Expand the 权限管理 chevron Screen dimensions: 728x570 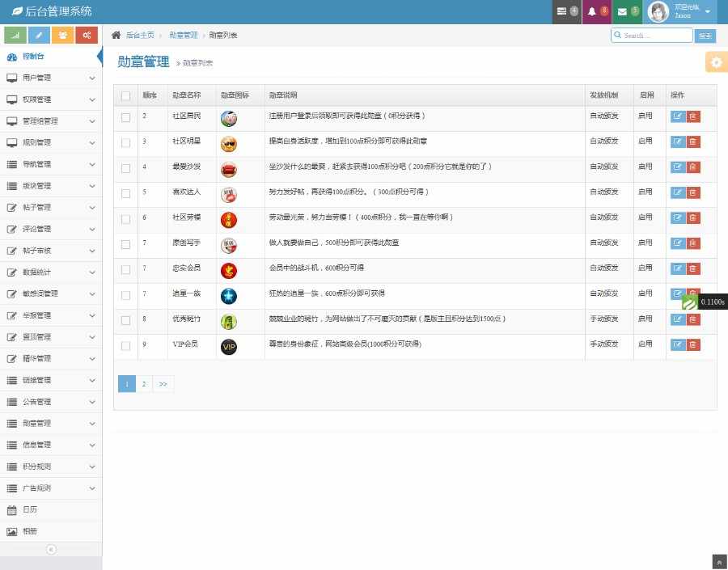tap(92, 99)
